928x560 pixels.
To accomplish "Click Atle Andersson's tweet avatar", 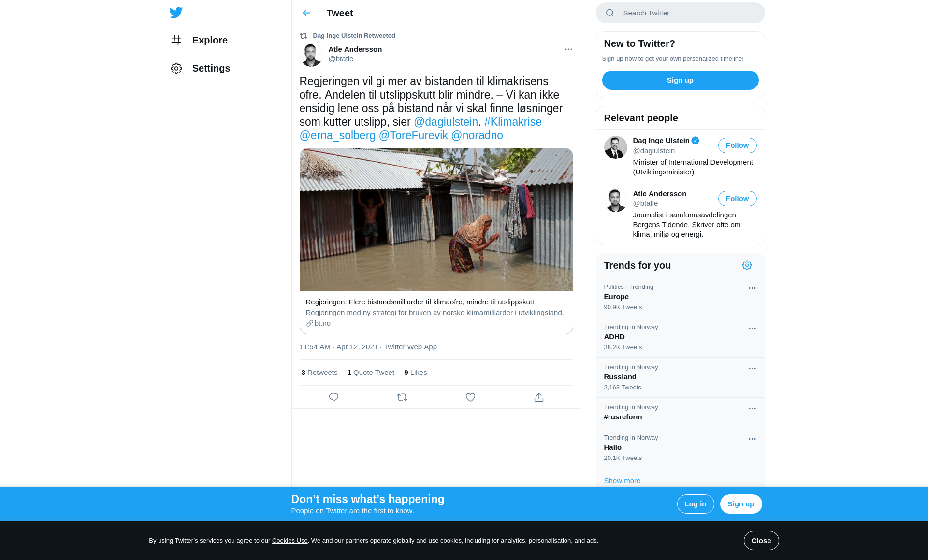I will click(x=311, y=55).
